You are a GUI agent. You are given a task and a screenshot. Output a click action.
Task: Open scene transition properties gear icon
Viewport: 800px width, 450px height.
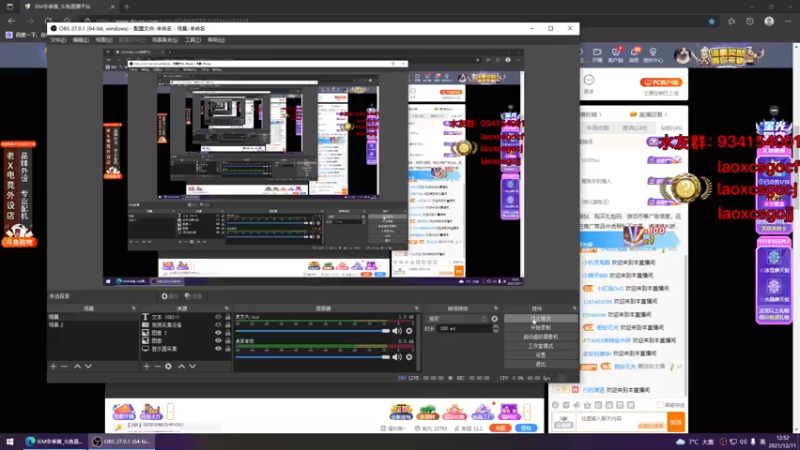pos(494,319)
